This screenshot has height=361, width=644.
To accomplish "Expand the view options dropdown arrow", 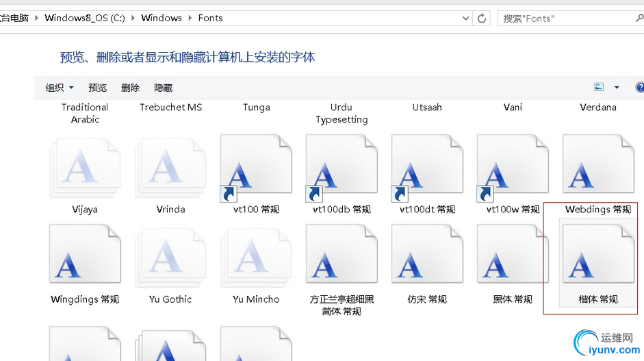I will (x=617, y=87).
